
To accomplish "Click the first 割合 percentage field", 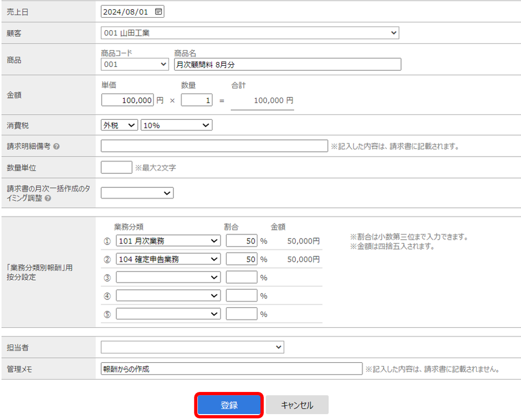I will [242, 241].
